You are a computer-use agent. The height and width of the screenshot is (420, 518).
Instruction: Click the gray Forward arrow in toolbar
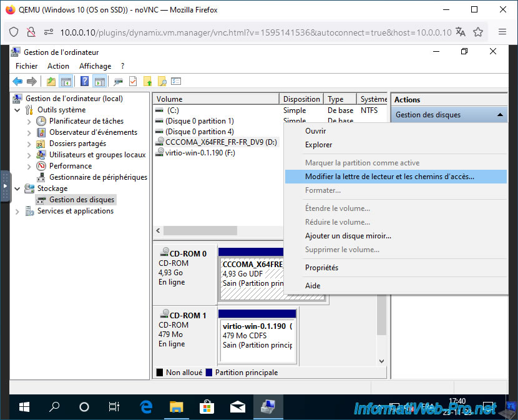point(32,81)
